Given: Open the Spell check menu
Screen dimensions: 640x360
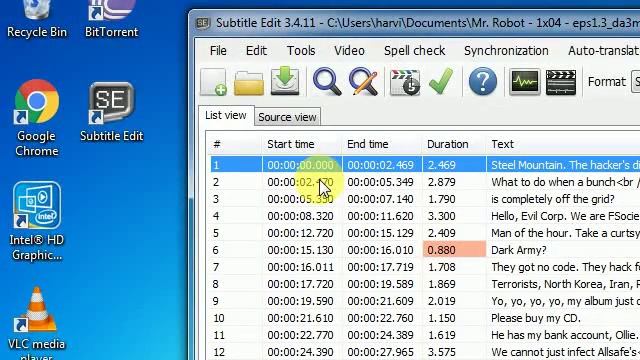Looking at the screenshot, I should pos(414,51).
